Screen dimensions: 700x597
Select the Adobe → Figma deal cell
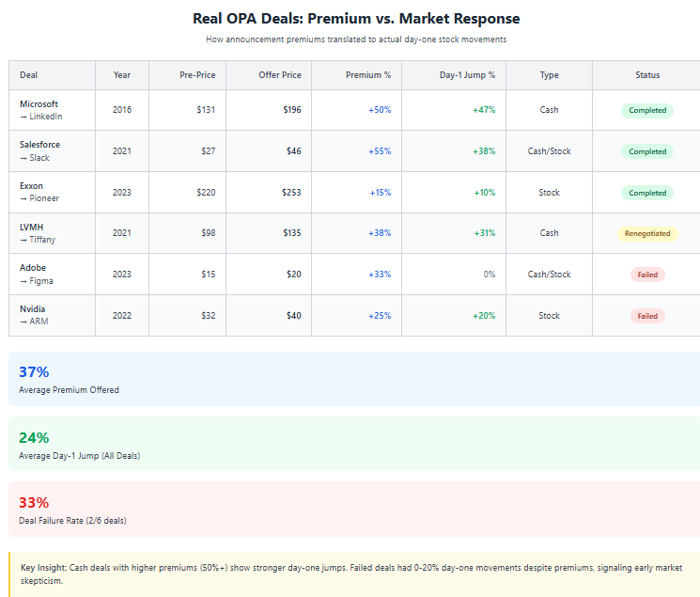point(52,275)
